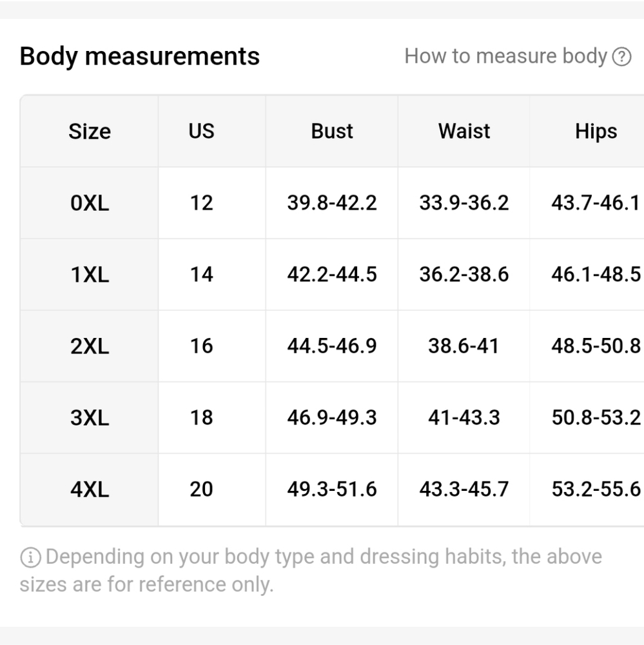Click the US size 12 cell

pyautogui.click(x=202, y=203)
